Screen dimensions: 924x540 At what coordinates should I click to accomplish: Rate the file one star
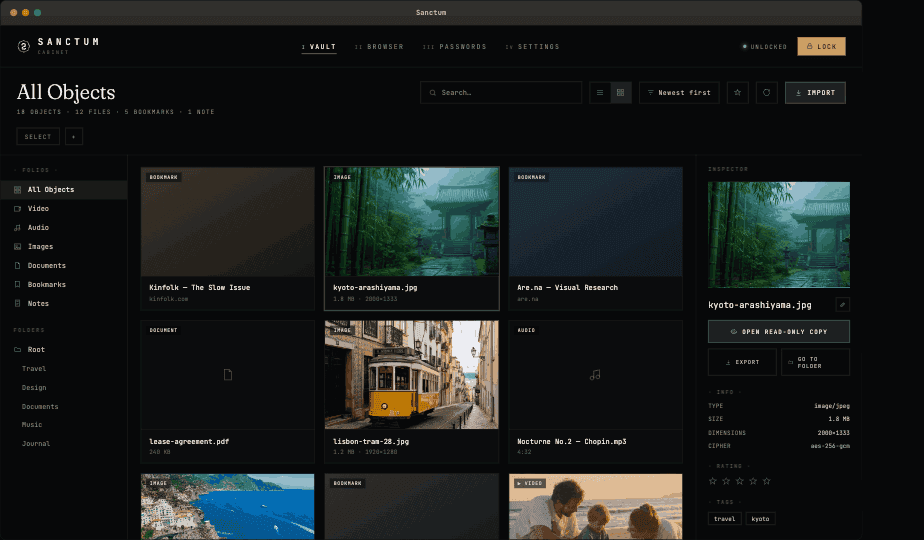(712, 481)
